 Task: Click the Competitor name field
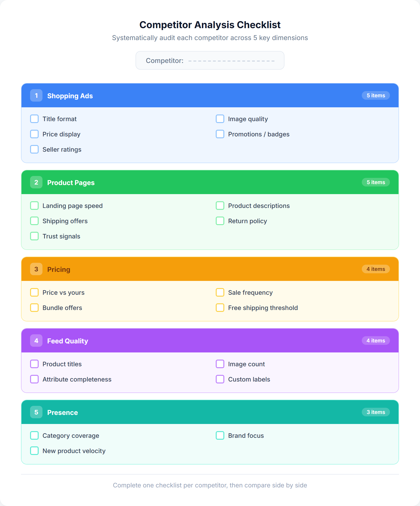pyautogui.click(x=231, y=61)
